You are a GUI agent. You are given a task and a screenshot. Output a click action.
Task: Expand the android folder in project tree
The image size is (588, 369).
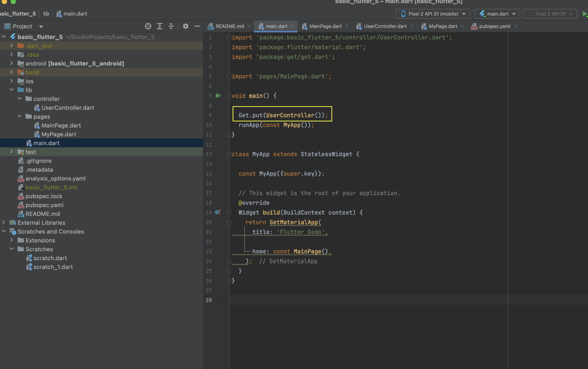click(11, 63)
